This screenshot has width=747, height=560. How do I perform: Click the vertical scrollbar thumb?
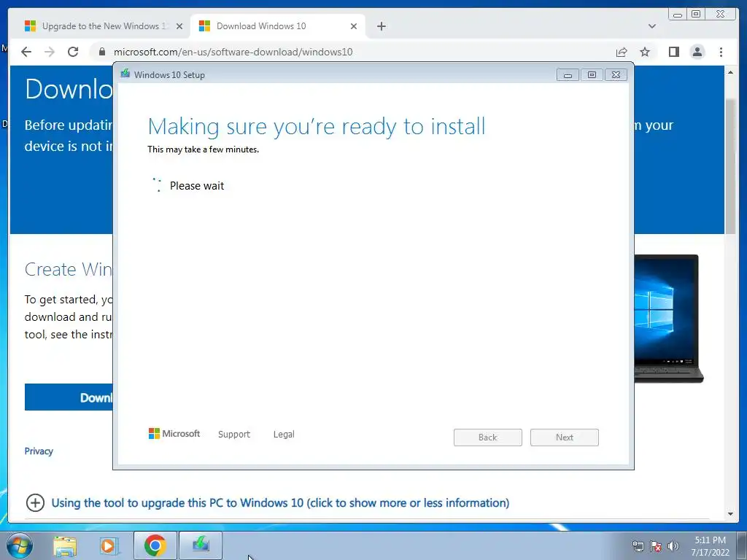pyautogui.click(x=730, y=167)
